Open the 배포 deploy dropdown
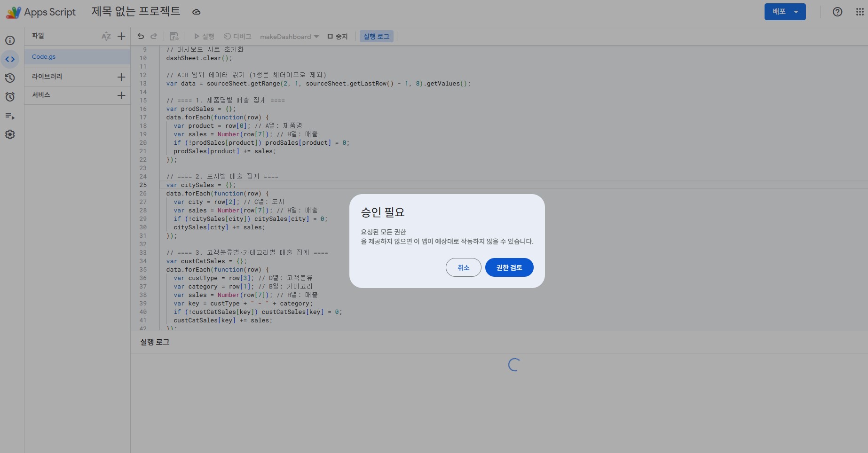Screen dimensions: 868x453 click(785, 12)
